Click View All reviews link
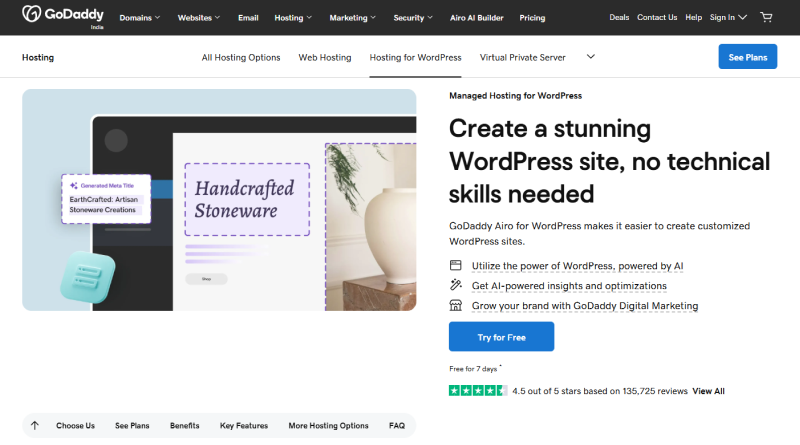 click(x=708, y=391)
